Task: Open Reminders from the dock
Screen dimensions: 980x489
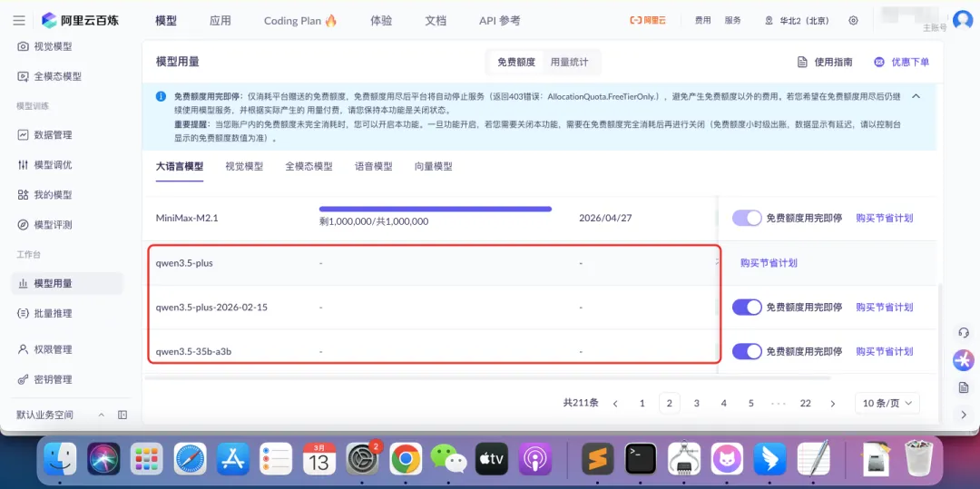Action: pyautogui.click(x=276, y=459)
